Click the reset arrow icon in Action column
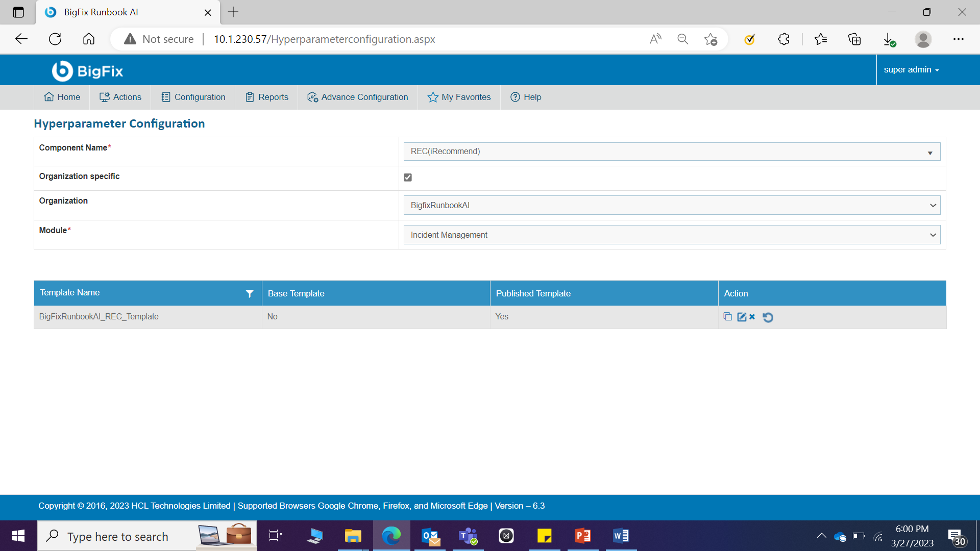This screenshot has height=551, width=980. pyautogui.click(x=768, y=317)
